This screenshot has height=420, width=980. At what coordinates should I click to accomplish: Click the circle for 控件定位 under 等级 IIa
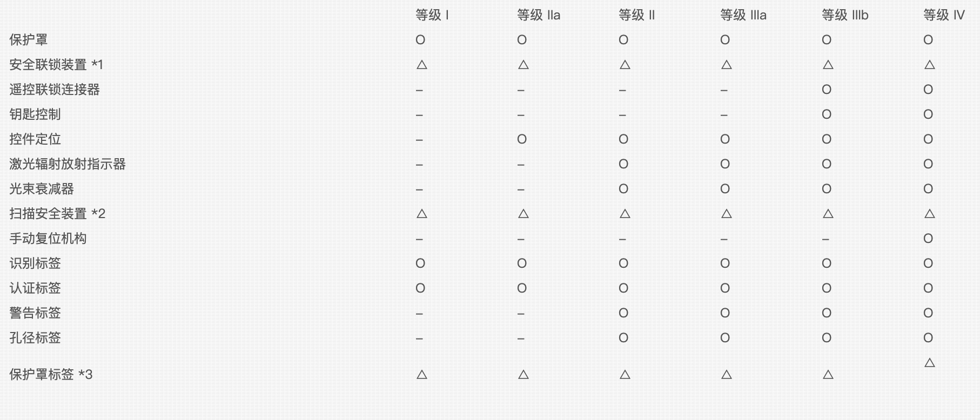point(522,139)
